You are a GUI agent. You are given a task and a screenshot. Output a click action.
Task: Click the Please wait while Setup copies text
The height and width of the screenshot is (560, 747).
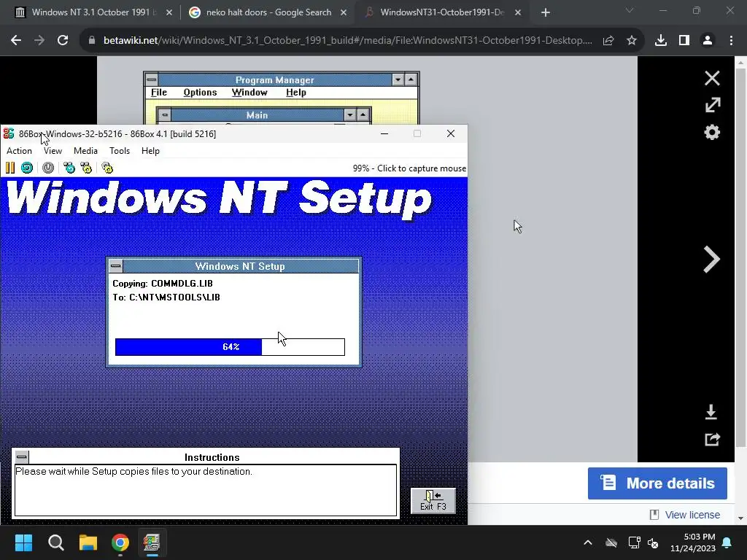click(x=134, y=472)
